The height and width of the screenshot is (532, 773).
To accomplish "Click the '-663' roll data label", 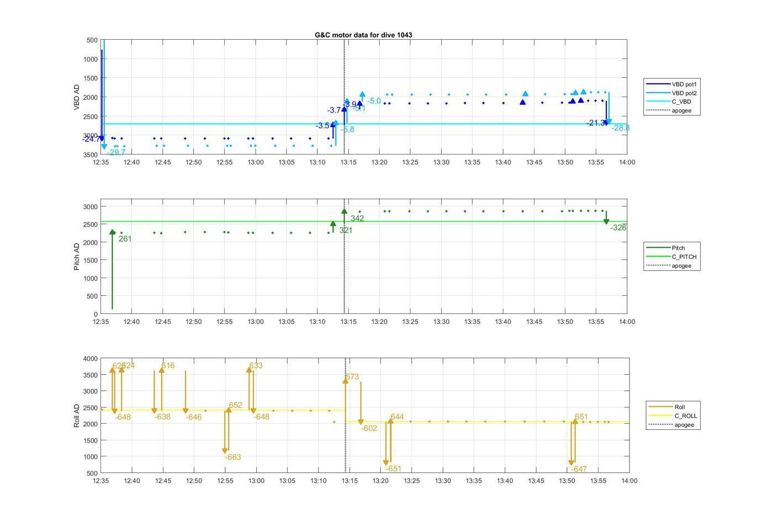I will [233, 457].
